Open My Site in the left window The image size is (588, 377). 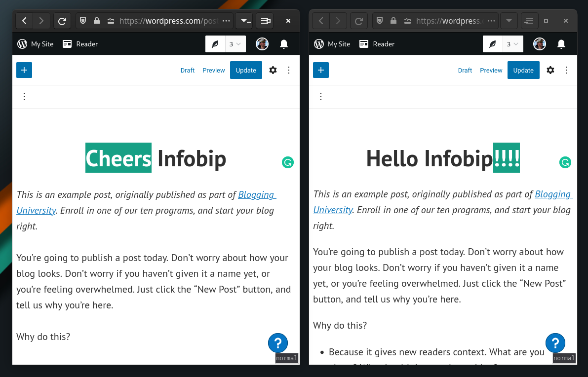[x=36, y=44]
